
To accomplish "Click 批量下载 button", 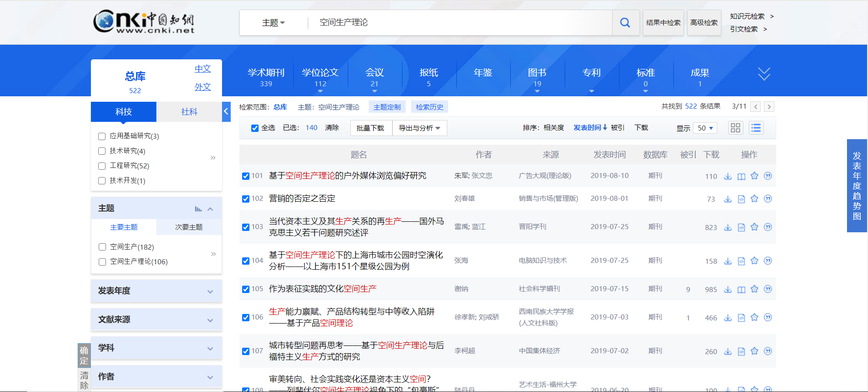I will coord(370,128).
